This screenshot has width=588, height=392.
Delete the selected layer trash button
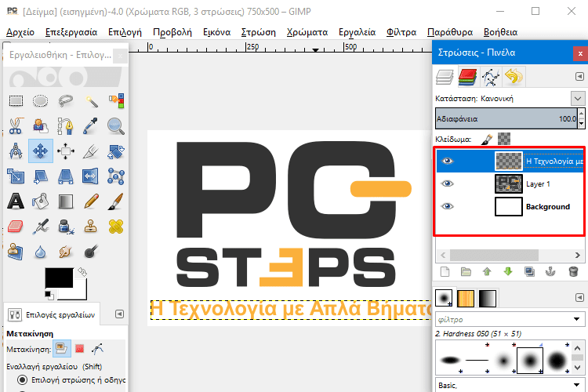pyautogui.click(x=573, y=271)
